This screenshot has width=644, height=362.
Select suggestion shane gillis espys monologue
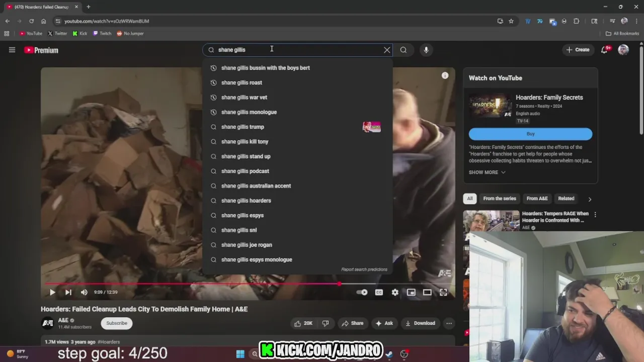[297, 259]
